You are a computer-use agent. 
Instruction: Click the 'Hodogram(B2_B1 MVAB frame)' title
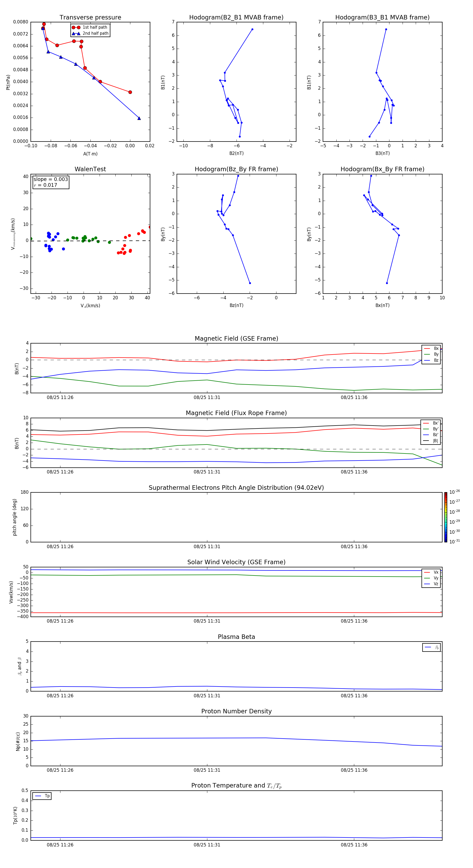pos(236,18)
